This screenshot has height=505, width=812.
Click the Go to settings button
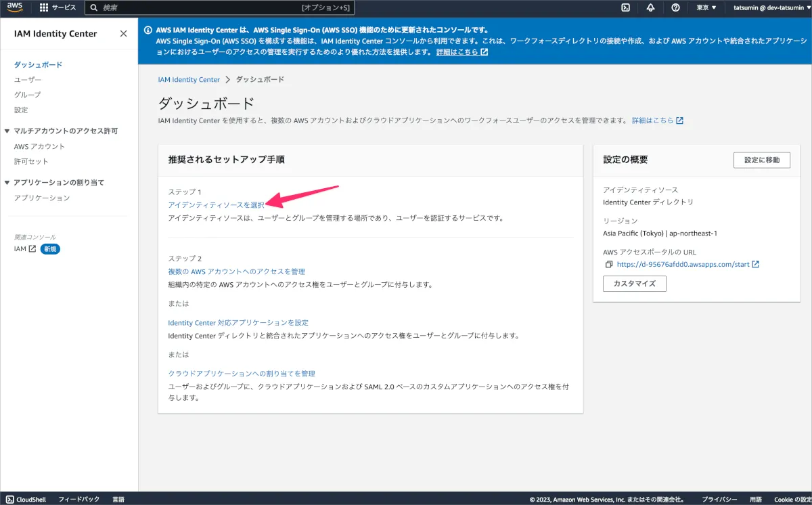click(761, 160)
